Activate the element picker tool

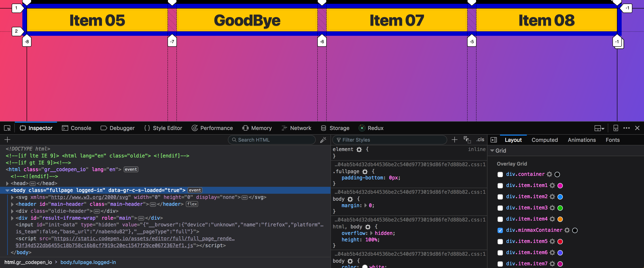point(7,128)
